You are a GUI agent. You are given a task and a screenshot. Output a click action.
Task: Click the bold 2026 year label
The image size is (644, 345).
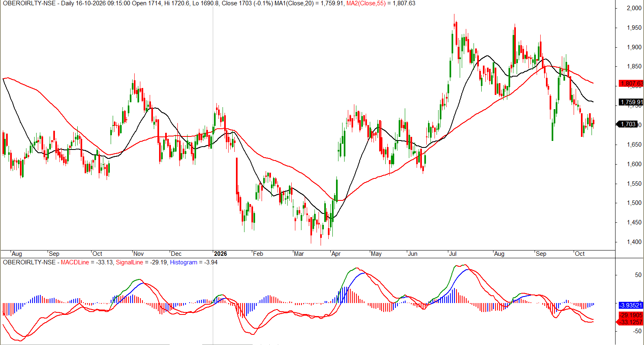(x=220, y=254)
